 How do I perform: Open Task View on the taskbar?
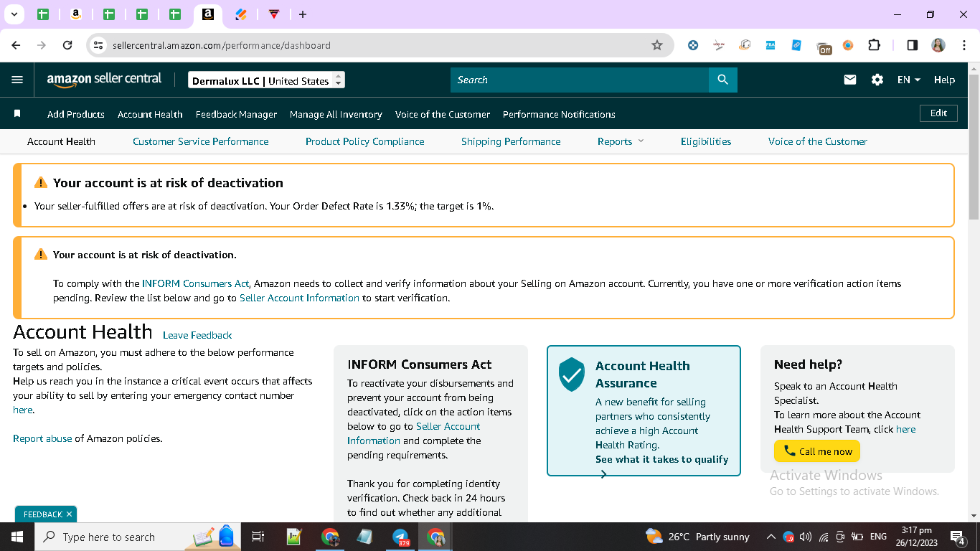[258, 537]
